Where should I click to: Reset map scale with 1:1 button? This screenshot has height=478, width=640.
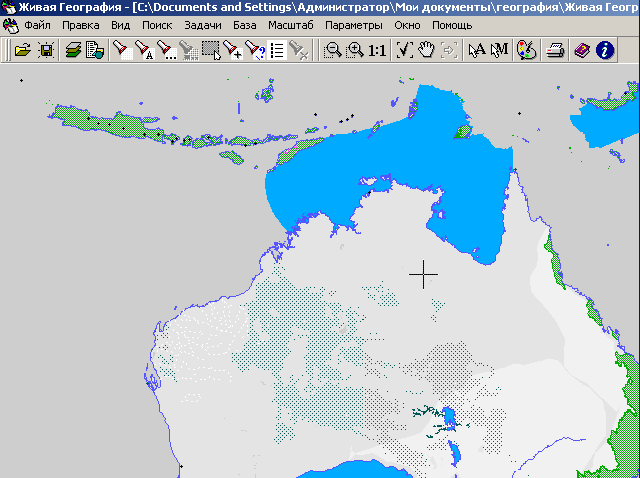coord(377,49)
